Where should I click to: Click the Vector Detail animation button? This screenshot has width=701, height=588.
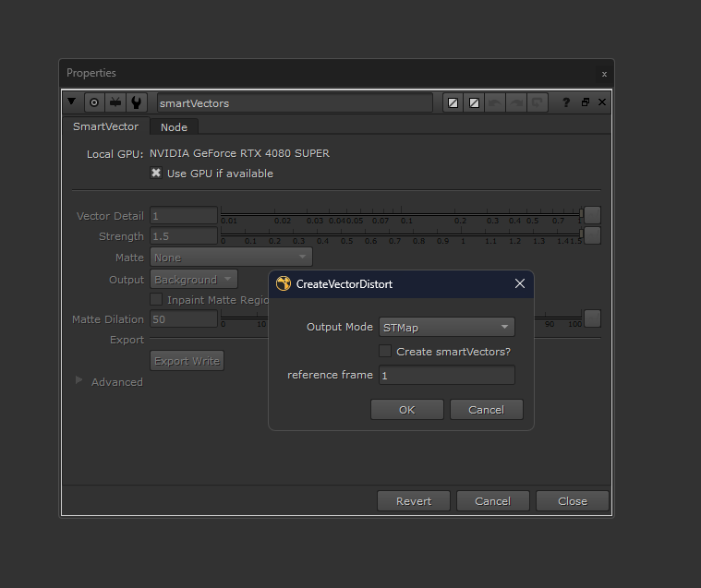click(x=592, y=215)
